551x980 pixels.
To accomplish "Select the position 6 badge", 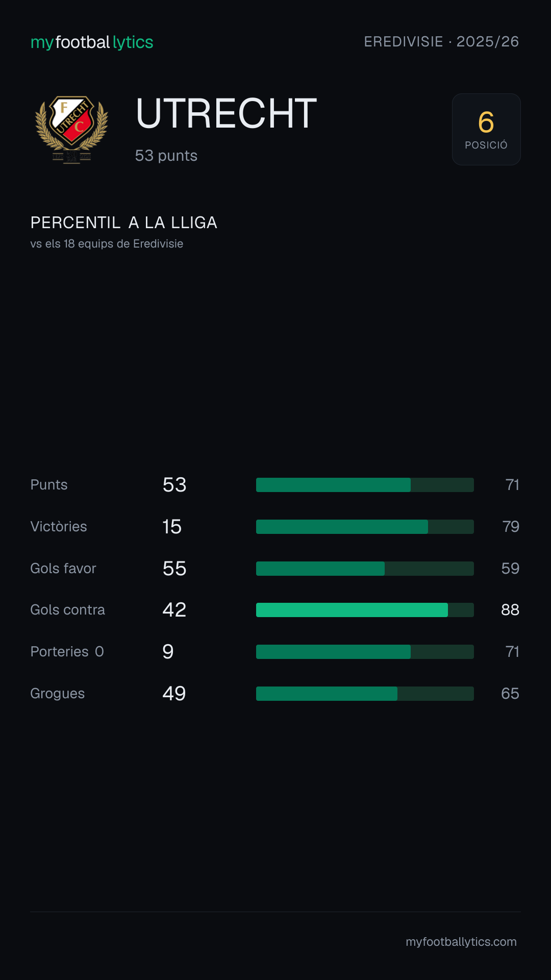I will (x=486, y=129).
